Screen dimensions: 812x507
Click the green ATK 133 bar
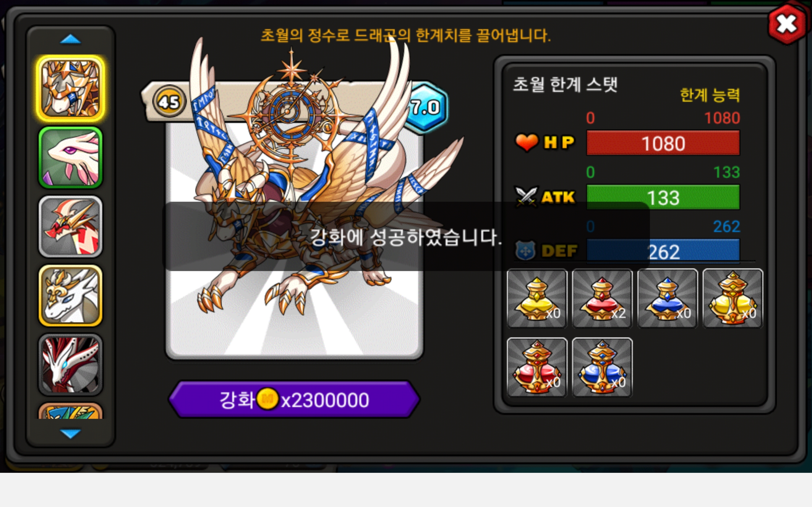(x=663, y=197)
